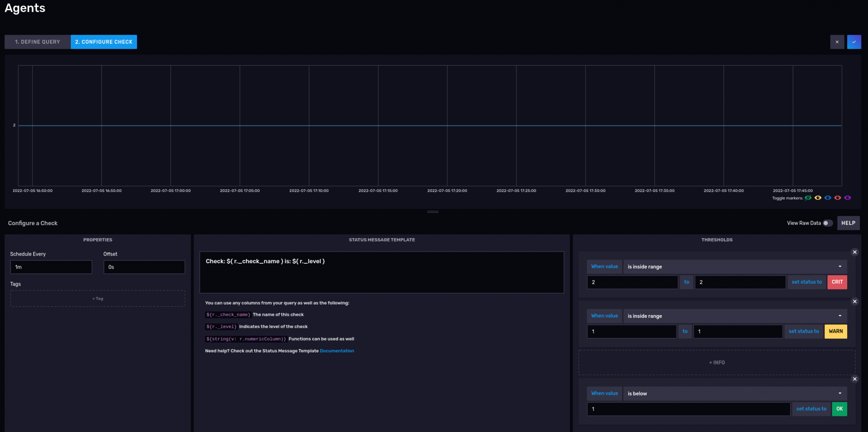The width and height of the screenshot is (868, 432).
Task: Add an INFO threshold
Action: point(717,362)
